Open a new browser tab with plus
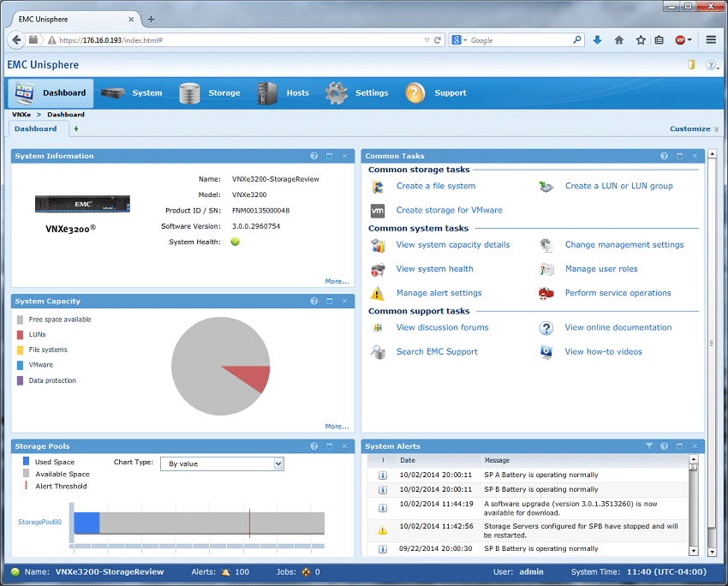This screenshot has height=586, width=728. click(151, 19)
